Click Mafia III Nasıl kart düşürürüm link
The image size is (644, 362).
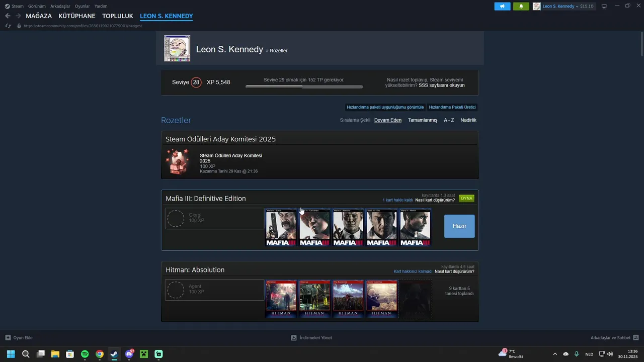pos(435,200)
